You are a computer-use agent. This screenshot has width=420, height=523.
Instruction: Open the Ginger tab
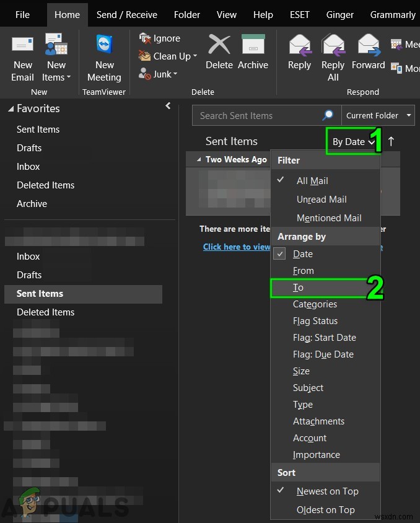pyautogui.click(x=339, y=15)
